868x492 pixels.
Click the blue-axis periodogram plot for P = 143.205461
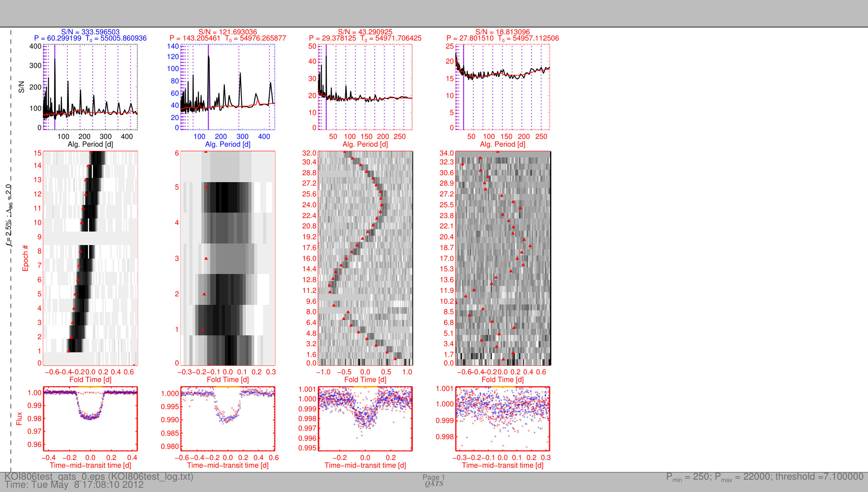tap(228, 87)
